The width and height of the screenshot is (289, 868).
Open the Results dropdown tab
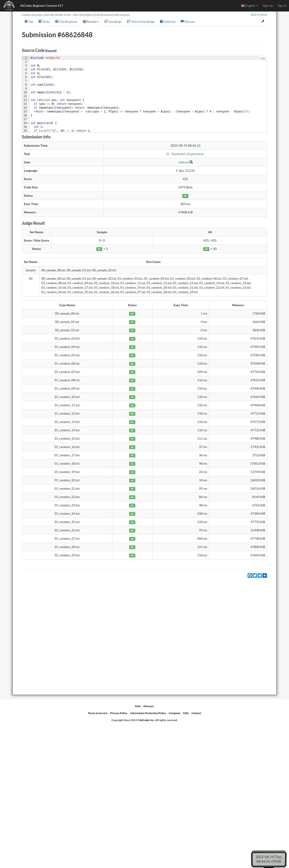coord(91,22)
